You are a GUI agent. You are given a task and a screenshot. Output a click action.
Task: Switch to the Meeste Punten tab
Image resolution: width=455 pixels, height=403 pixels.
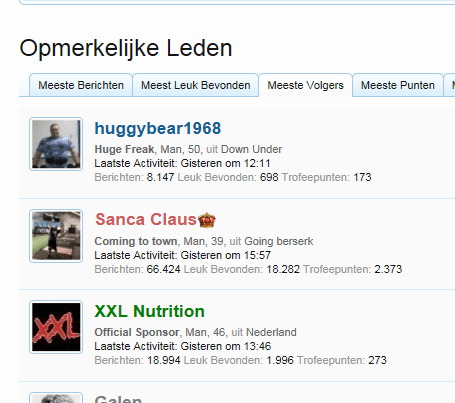point(398,85)
